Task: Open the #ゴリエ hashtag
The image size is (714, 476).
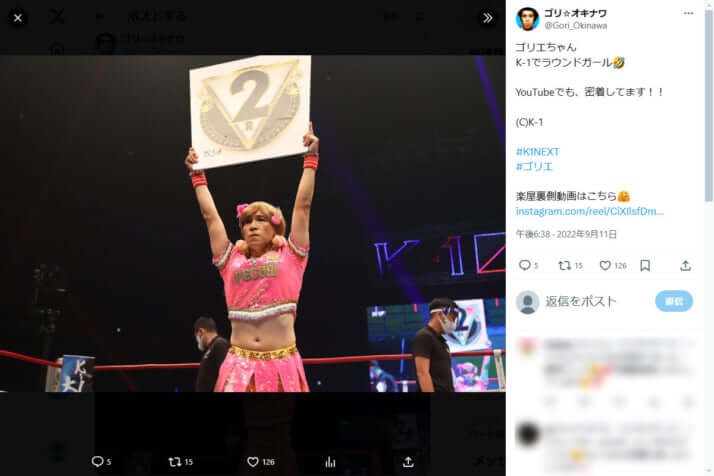Action: tap(534, 166)
